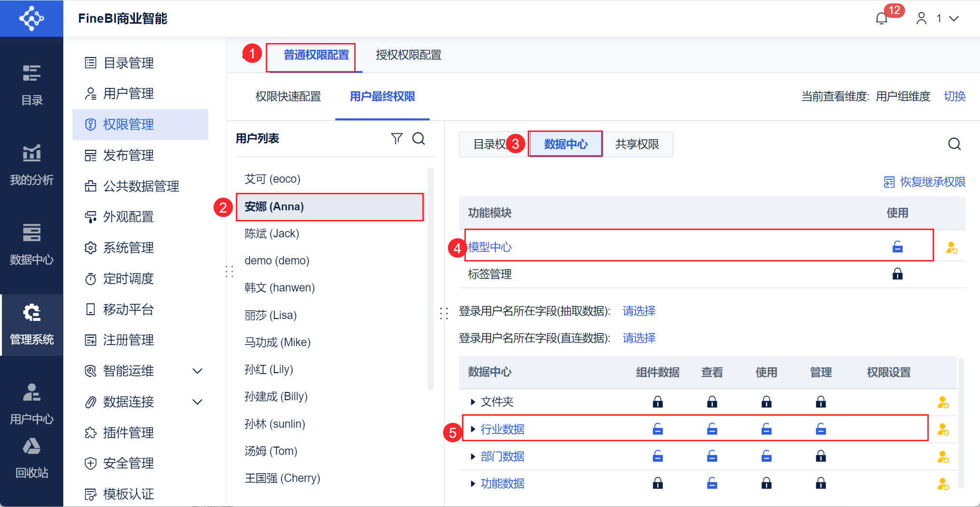Search the user list
Viewport: 980px width, 507px height.
coord(418,139)
